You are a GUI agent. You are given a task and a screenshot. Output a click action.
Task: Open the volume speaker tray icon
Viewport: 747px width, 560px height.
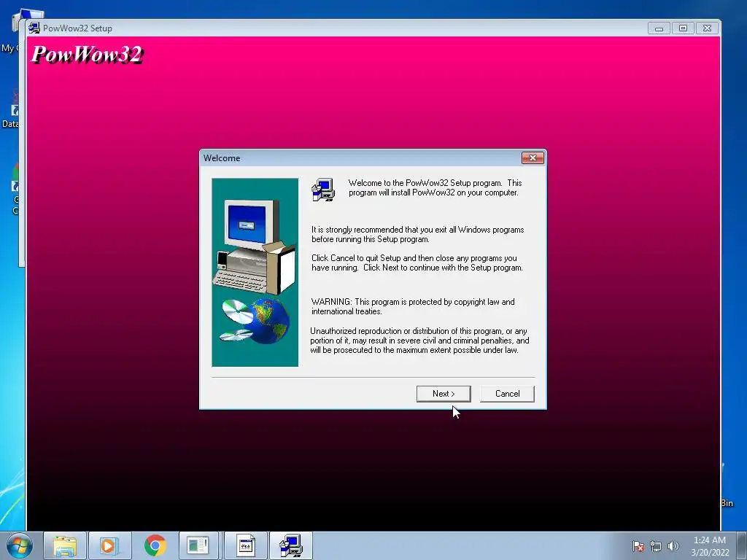(x=673, y=546)
